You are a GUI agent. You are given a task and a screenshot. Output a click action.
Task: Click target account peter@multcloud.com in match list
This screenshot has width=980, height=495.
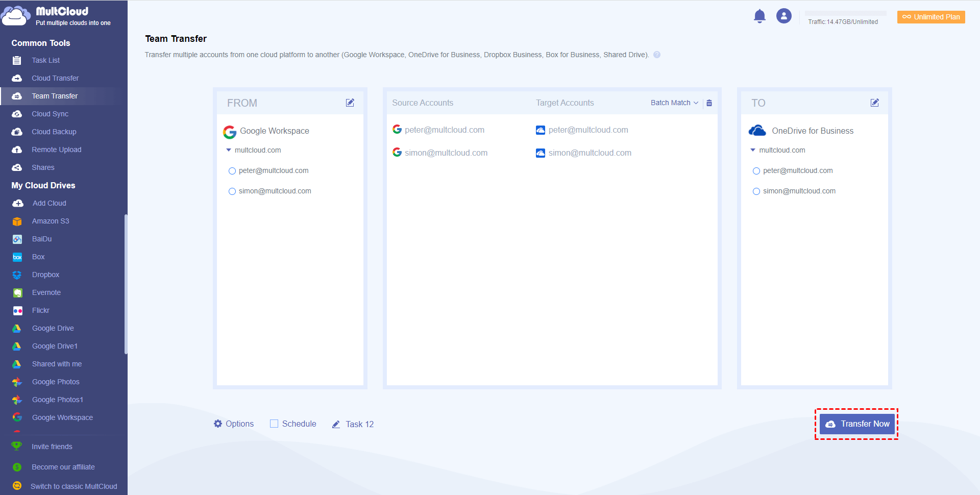pyautogui.click(x=588, y=130)
